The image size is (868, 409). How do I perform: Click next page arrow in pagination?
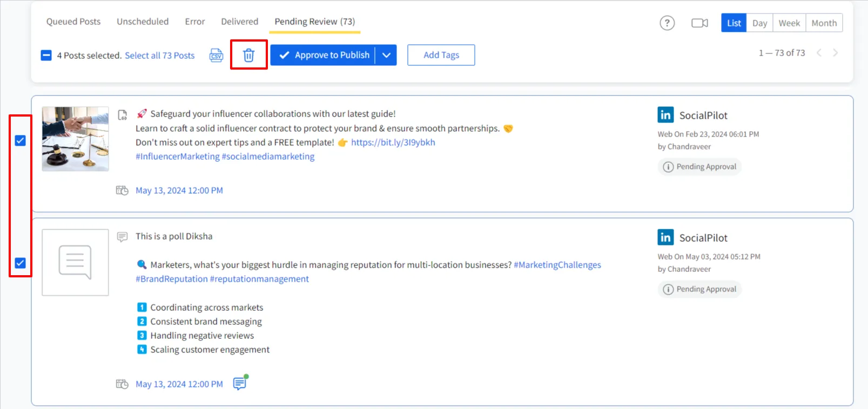(835, 53)
